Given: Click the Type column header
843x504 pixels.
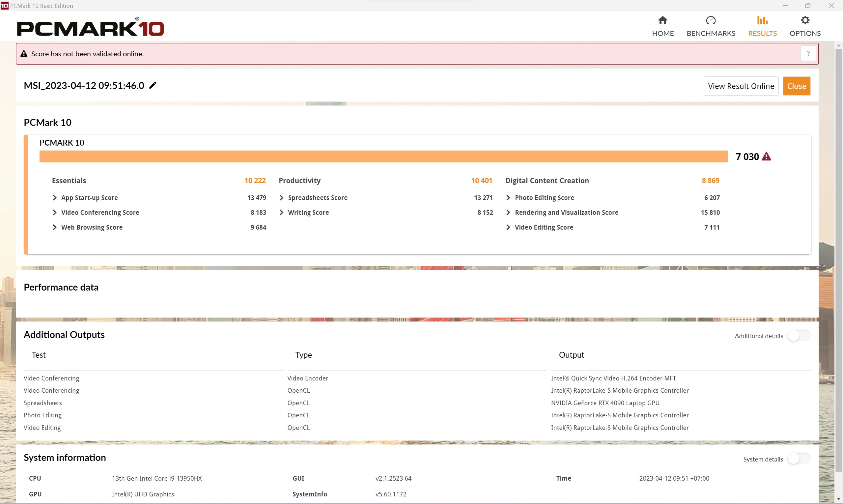Looking at the screenshot, I should click(x=304, y=355).
